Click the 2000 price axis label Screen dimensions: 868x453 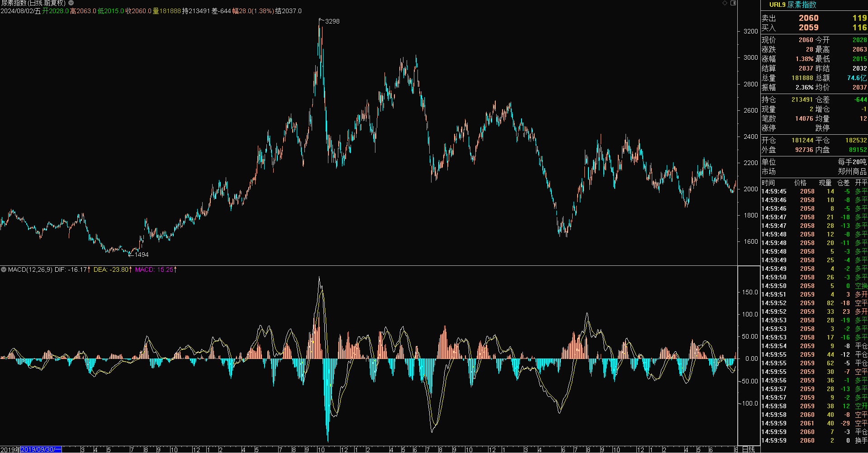(751, 189)
